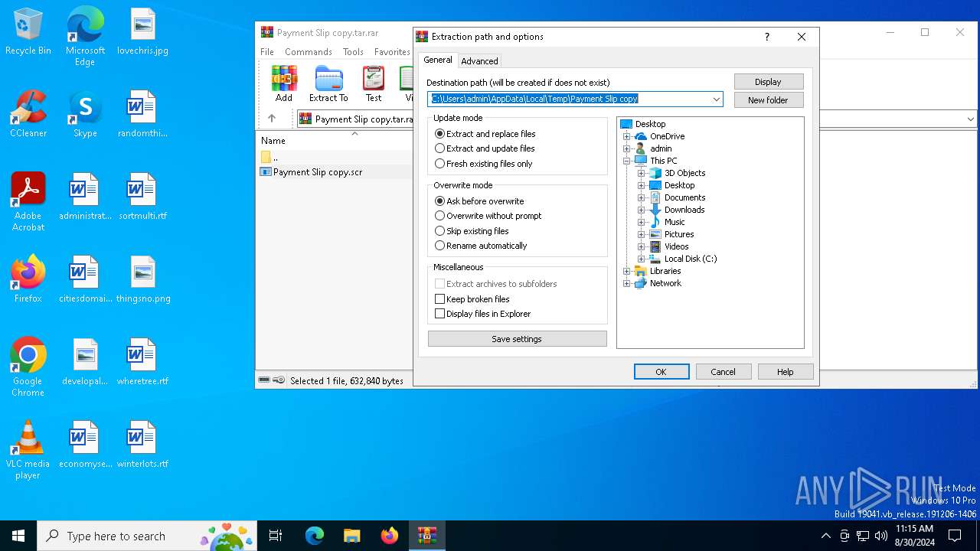Open Skype desktop shortcut

[85, 114]
